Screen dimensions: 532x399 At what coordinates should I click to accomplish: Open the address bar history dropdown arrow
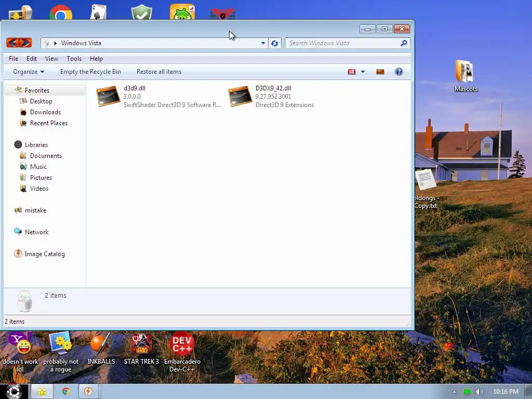click(x=263, y=43)
